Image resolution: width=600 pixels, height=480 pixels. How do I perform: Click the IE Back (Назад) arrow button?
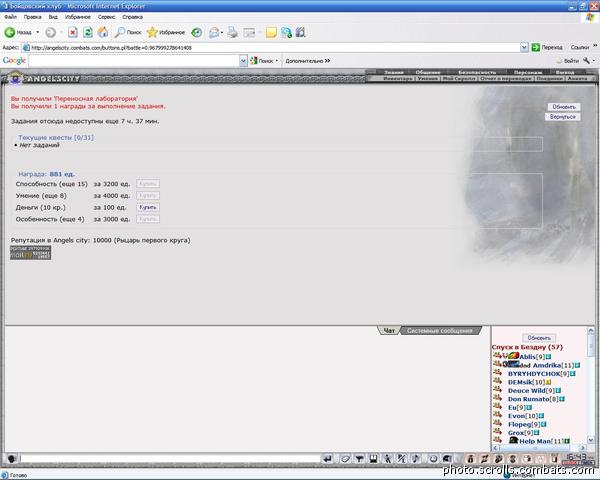10,33
